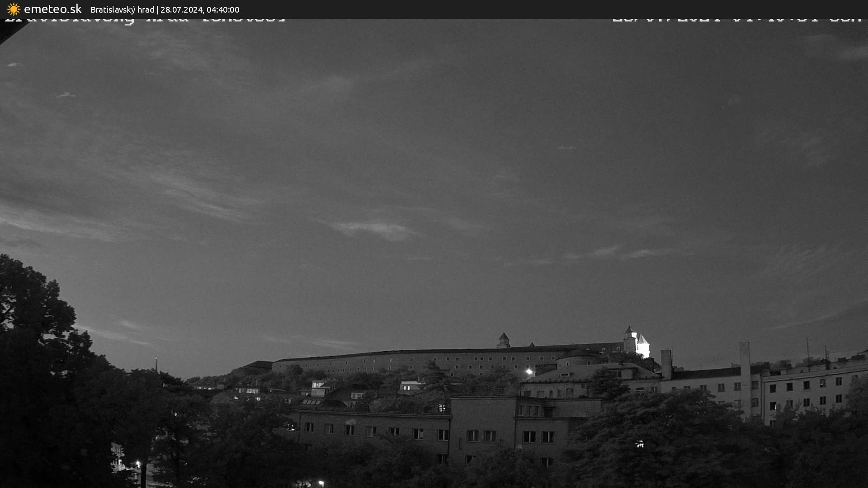Click the emeteo.sk site name text
Image resolution: width=868 pixels, height=488 pixels.
53,9
